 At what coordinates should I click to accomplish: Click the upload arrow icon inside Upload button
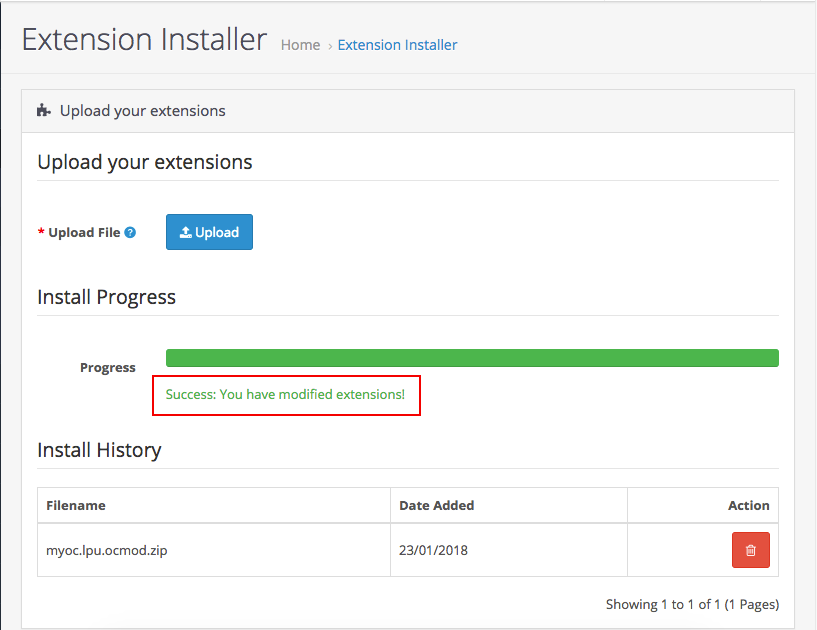click(x=185, y=232)
